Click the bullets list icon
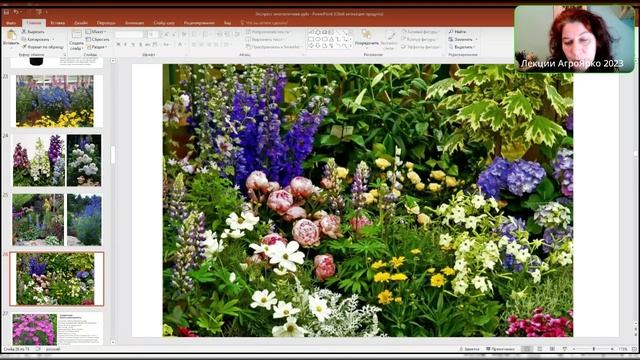The width and height of the screenshot is (640, 360). coord(194,34)
